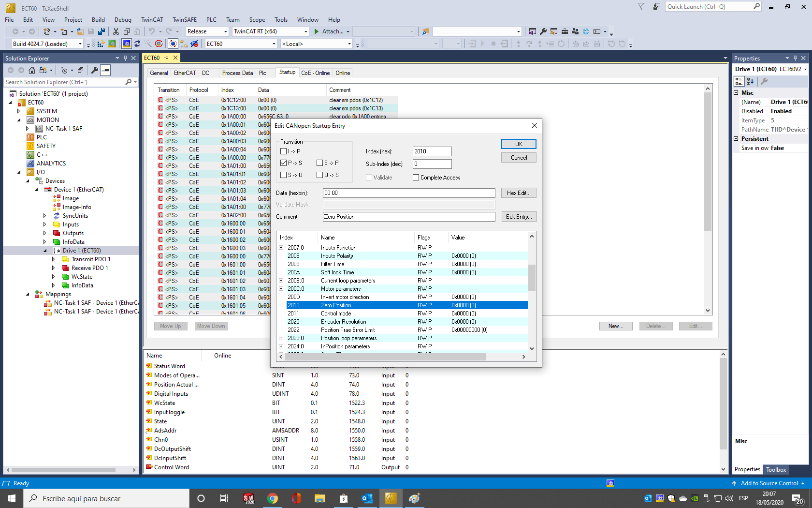Enable the S -> O transition checkbox

pos(284,175)
